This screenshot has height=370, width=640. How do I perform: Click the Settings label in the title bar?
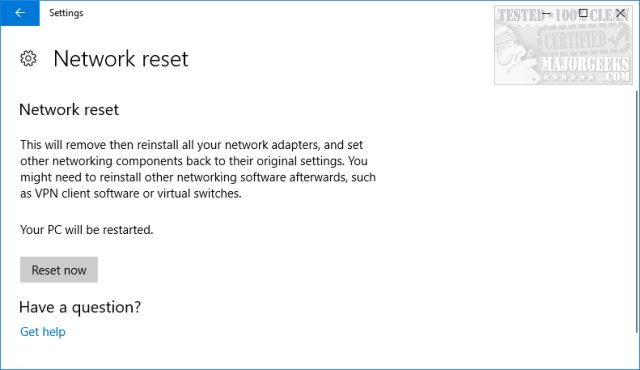point(66,13)
